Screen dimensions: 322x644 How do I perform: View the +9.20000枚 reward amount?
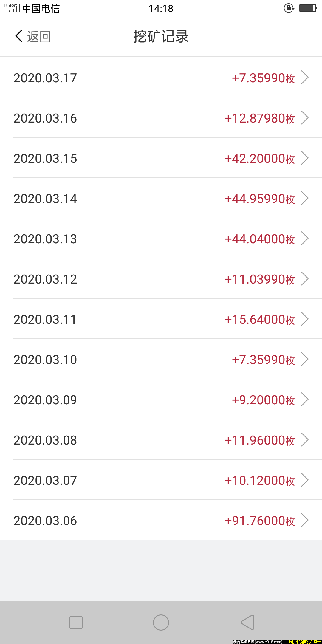[263, 400]
